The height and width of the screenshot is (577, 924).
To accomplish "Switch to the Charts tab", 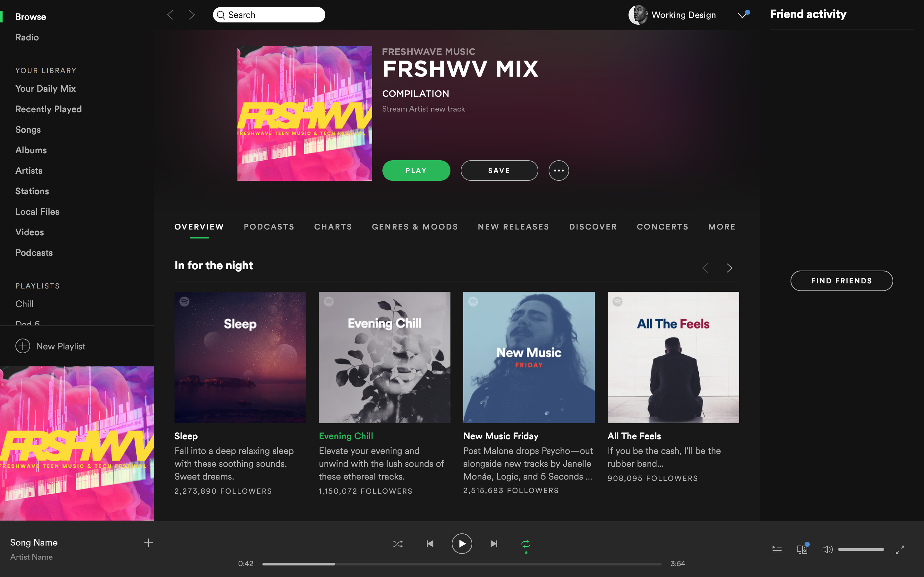I will [x=333, y=227].
